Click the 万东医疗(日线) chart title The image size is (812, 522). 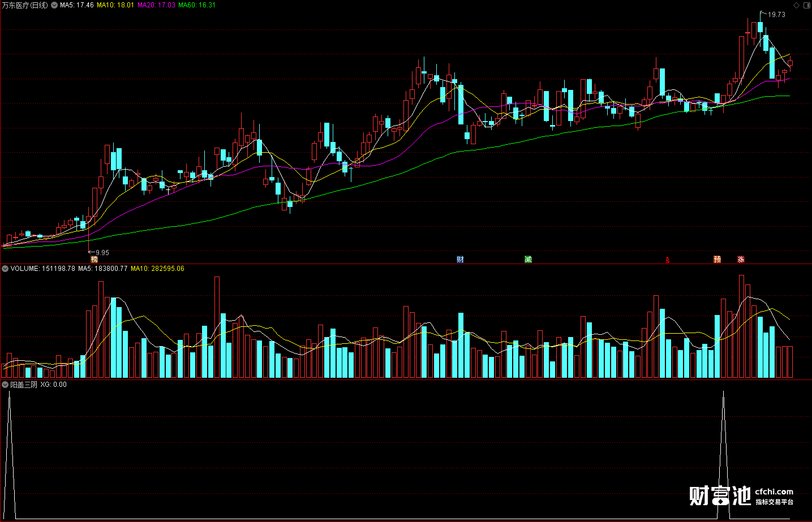click(x=25, y=5)
